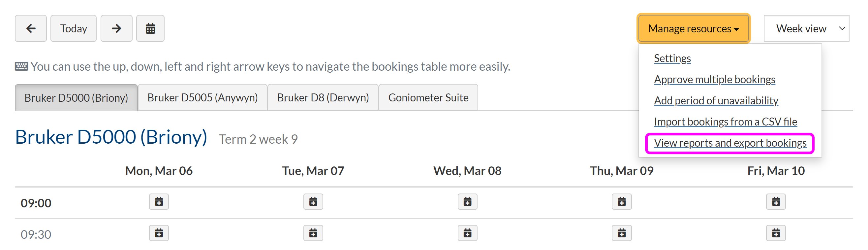Screen dimensions: 868x250
Task: Add booking Tuesday Mar 07 at 09:00
Action: pos(313,202)
